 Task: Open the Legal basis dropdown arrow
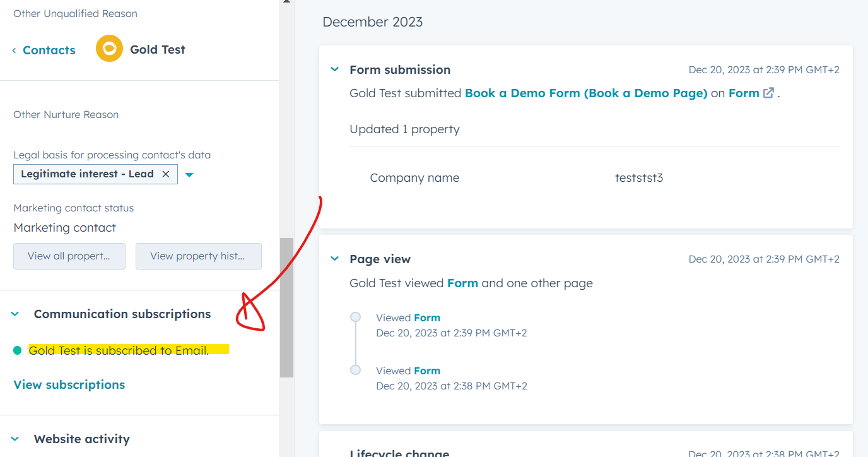(x=189, y=175)
